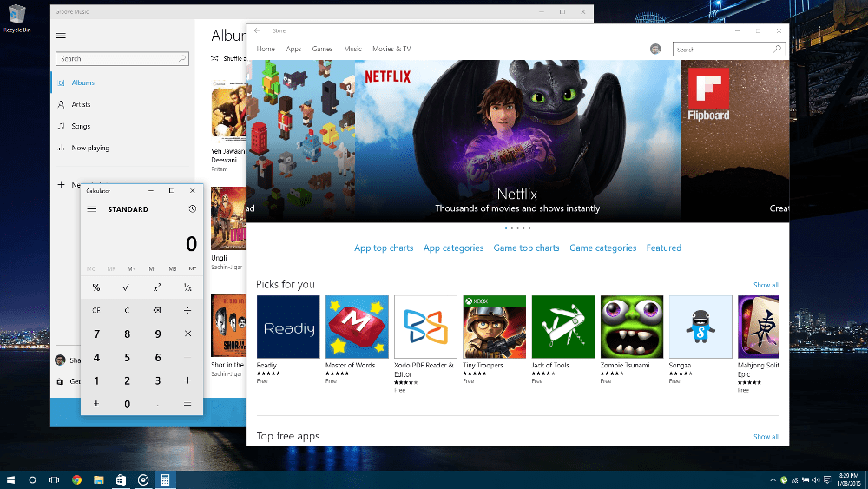Click the C clear key in Calculator
Image resolution: width=868 pixels, height=489 pixels.
point(127,310)
